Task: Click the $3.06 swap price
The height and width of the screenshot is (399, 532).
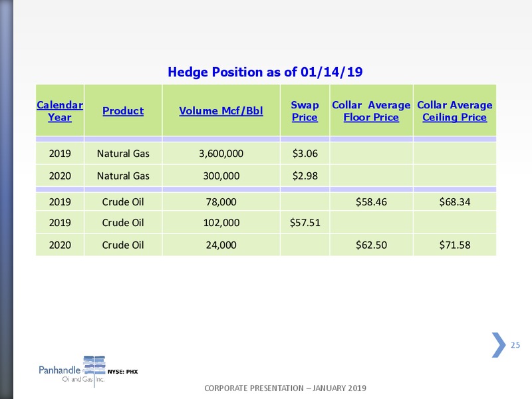Action: coord(305,154)
